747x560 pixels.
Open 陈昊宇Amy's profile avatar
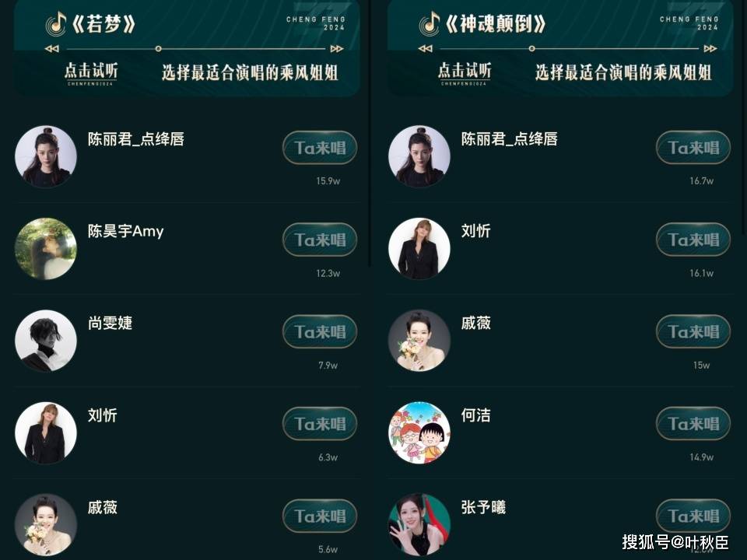click(x=46, y=249)
